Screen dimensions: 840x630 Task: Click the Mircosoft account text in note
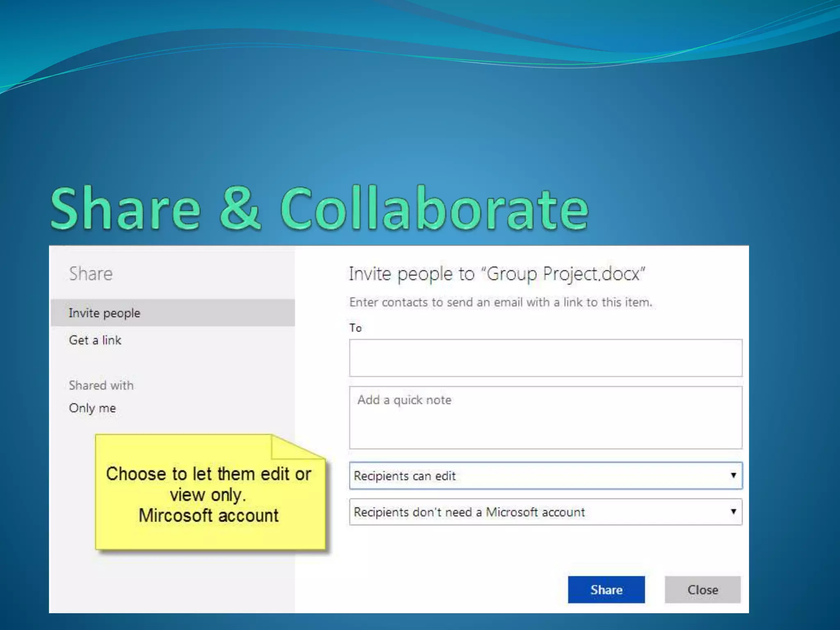click(x=208, y=516)
